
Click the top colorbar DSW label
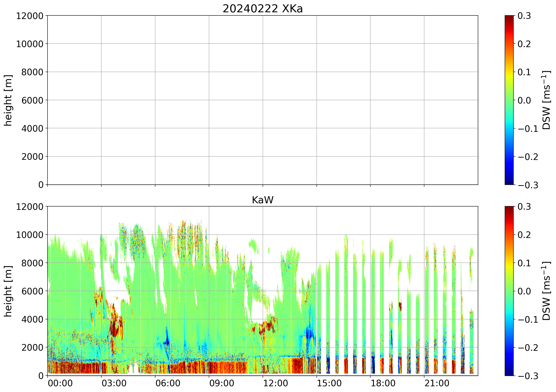click(546, 100)
